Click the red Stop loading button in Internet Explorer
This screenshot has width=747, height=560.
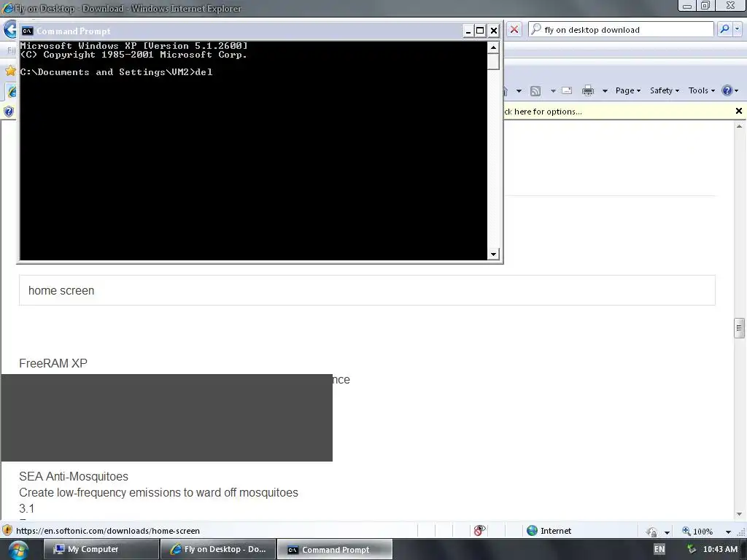click(x=514, y=29)
